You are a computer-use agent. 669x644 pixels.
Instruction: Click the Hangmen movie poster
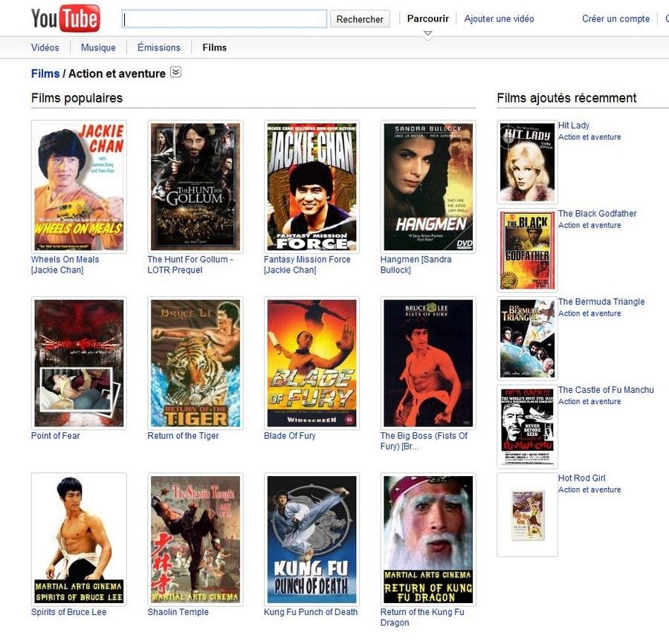tap(428, 186)
